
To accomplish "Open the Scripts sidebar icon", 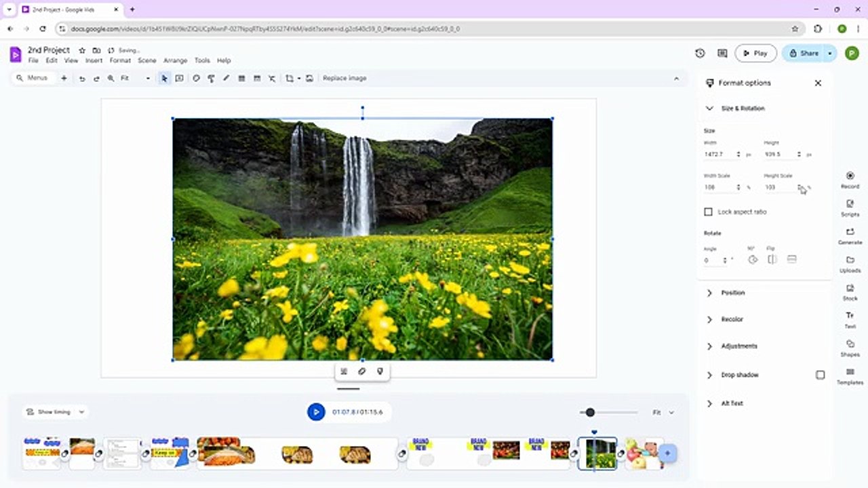I will point(850,208).
